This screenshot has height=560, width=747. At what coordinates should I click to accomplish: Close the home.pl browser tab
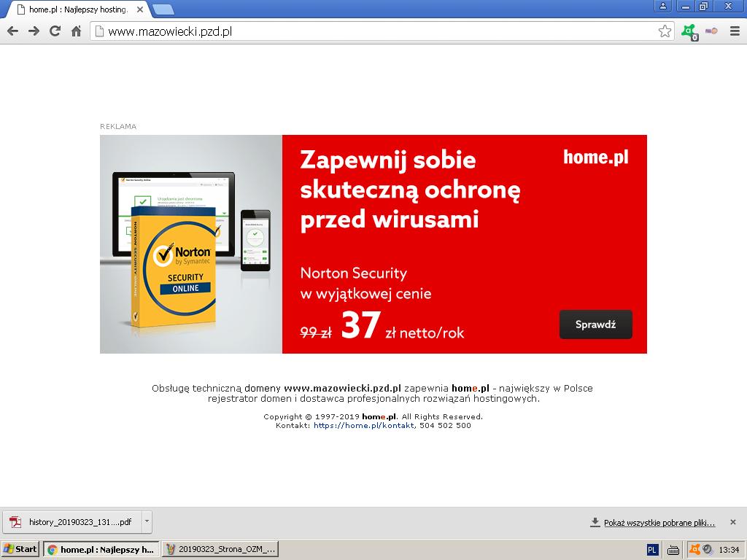click(139, 9)
